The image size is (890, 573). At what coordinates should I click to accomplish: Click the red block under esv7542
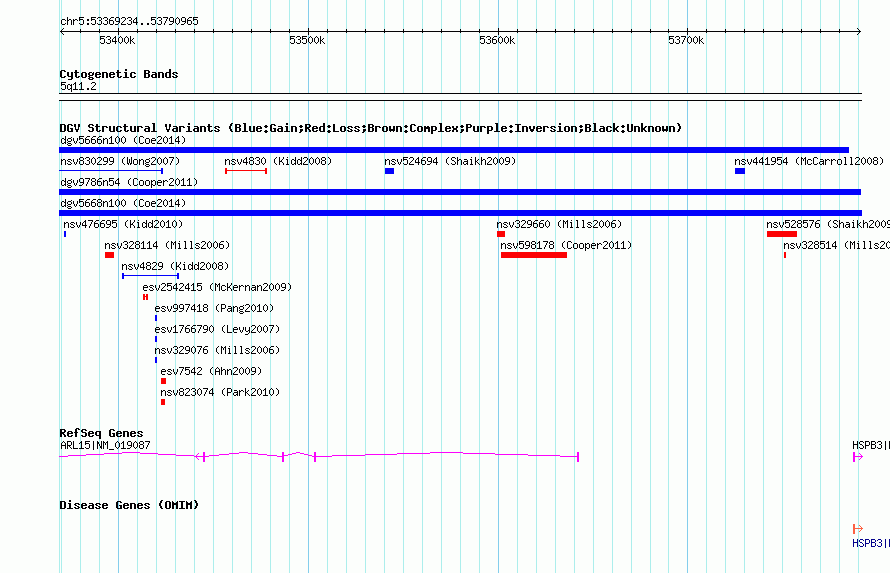tap(163, 381)
